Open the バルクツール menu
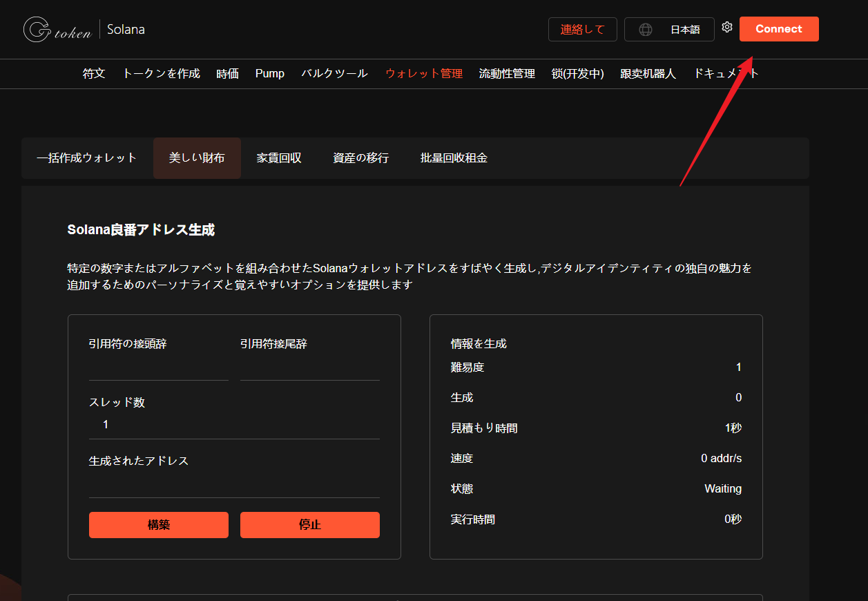Screen dimensions: 868x601 [x=334, y=73]
